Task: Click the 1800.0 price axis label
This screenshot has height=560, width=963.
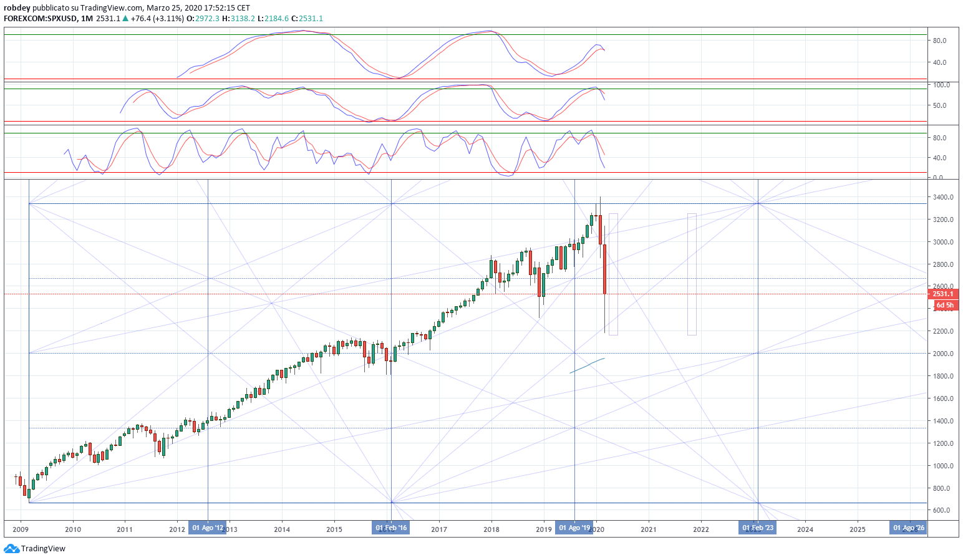Action: click(943, 376)
